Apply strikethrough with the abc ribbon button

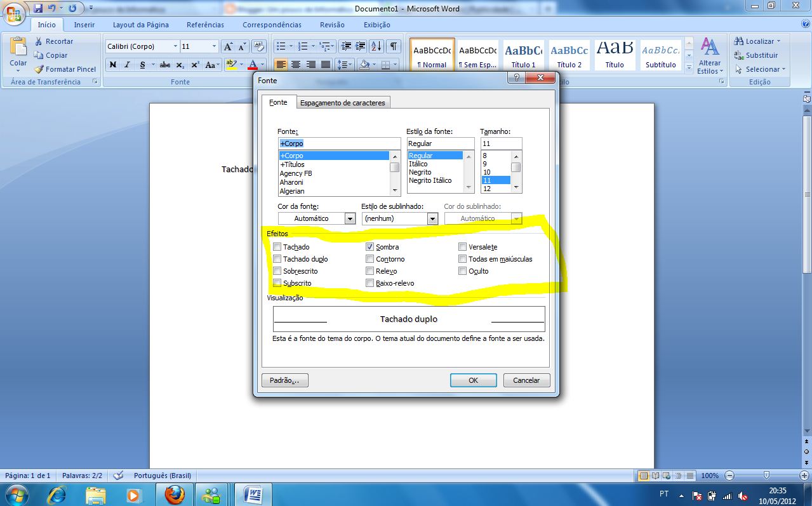pos(165,65)
